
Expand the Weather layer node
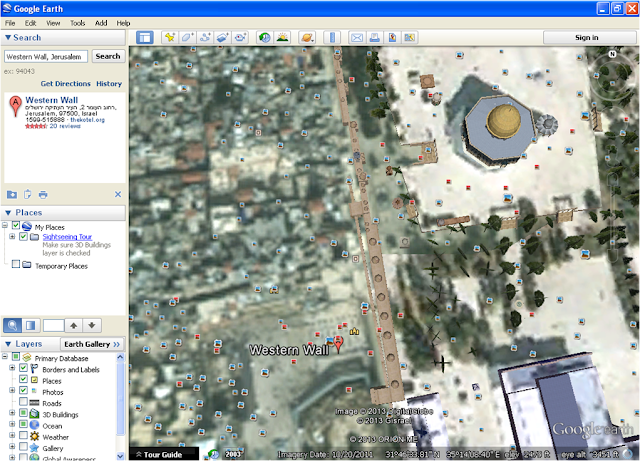pos(12,435)
